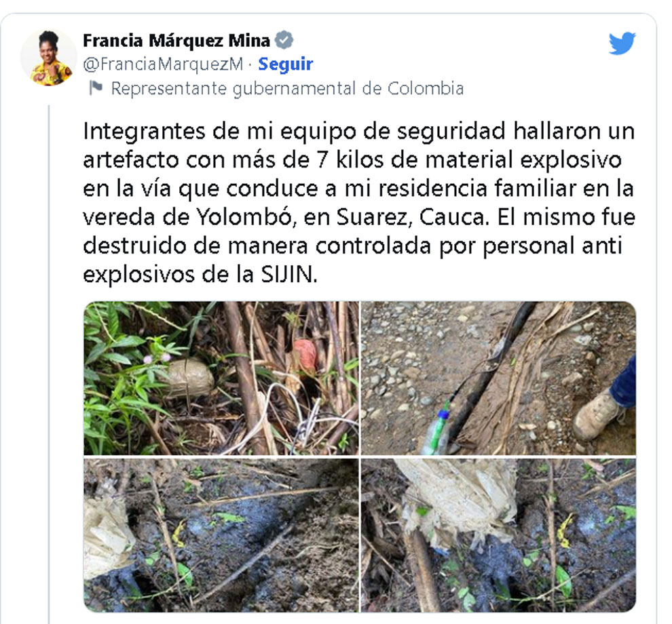Open the tweet body text about the explosive
The width and height of the screenshot is (672, 624).
pyautogui.click(x=358, y=203)
